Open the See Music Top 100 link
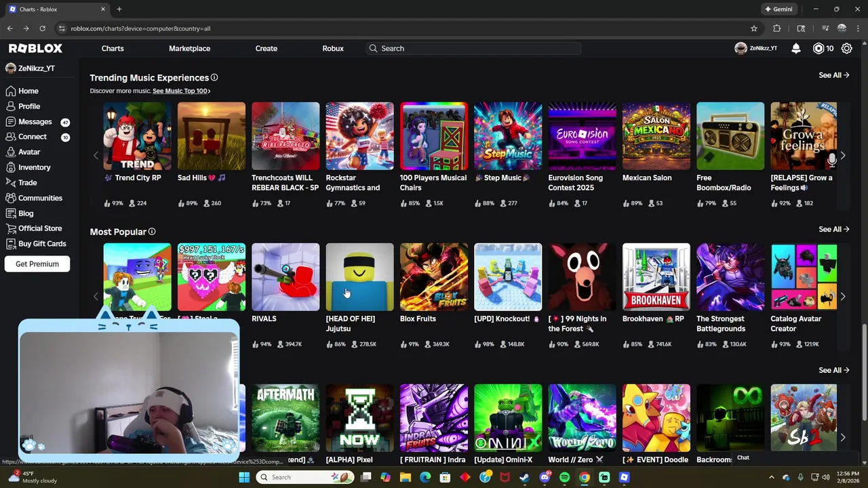 (x=181, y=91)
